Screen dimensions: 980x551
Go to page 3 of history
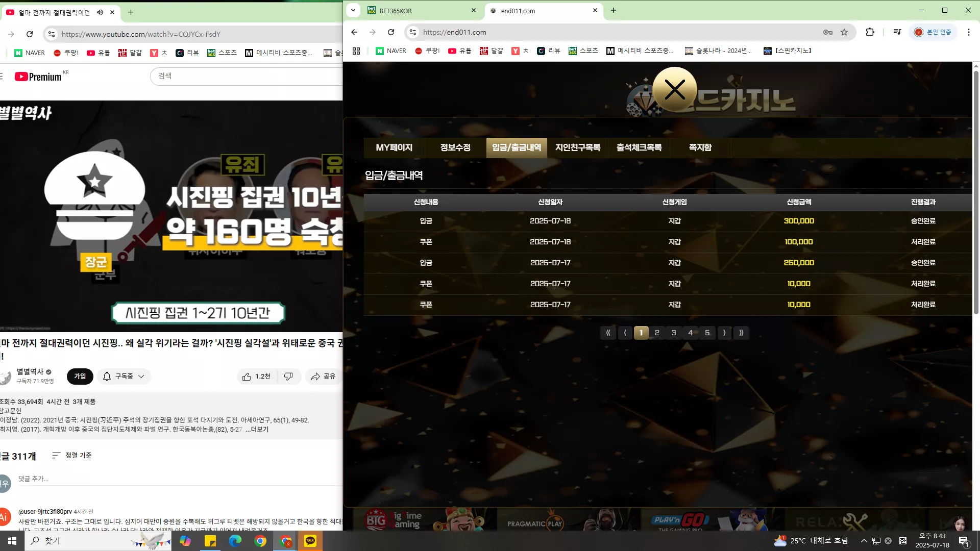click(674, 333)
